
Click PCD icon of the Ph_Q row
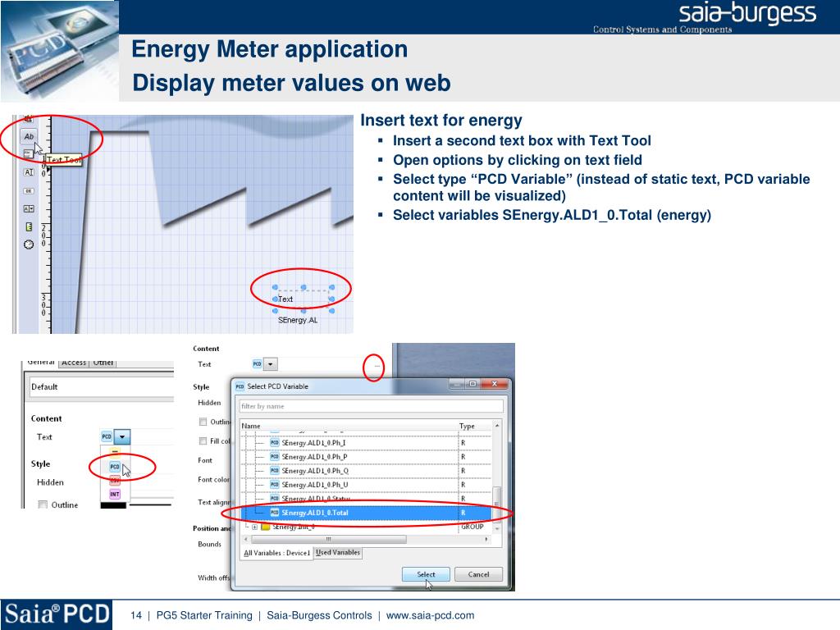pos(275,471)
